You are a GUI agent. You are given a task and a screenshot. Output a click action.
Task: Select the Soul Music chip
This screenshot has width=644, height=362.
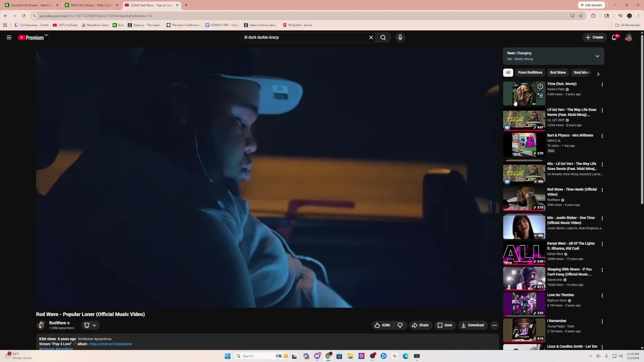pos(581,72)
